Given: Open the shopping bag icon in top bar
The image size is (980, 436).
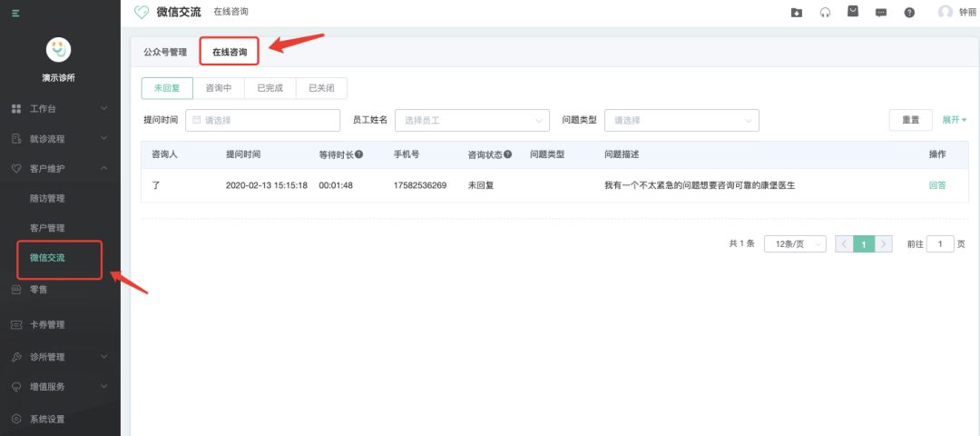Looking at the screenshot, I should pos(853,11).
